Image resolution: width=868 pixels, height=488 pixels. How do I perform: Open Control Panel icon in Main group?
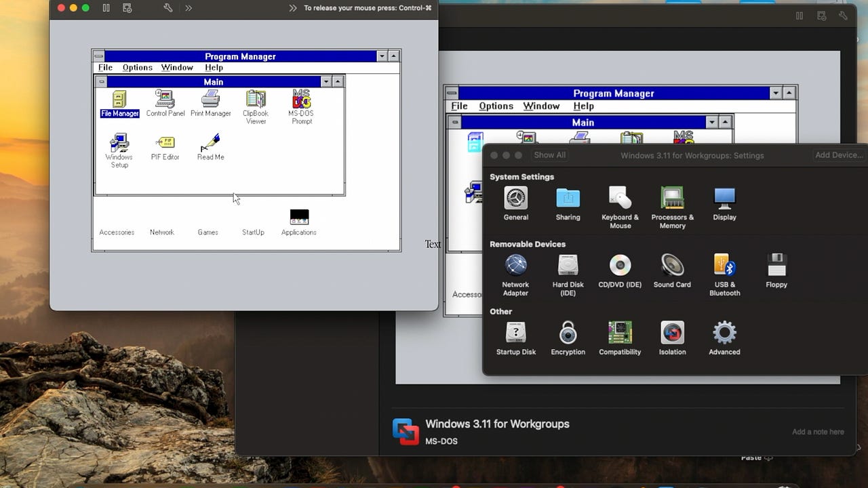165,104
